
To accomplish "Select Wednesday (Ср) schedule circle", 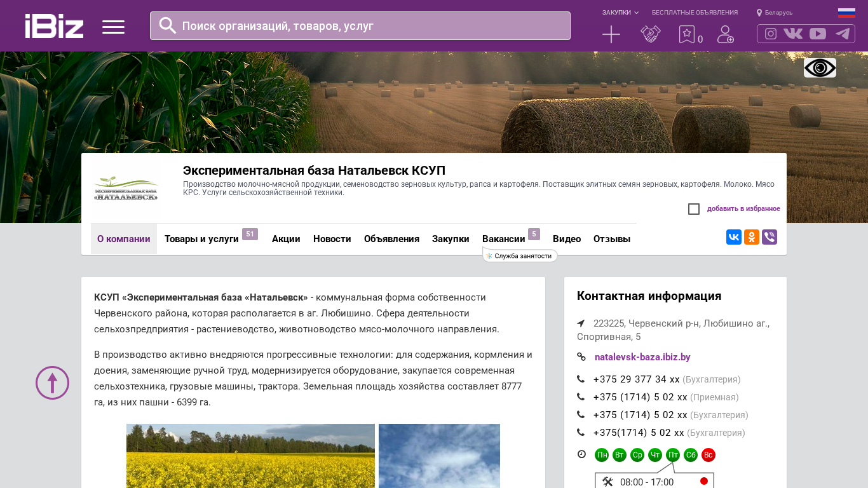I will (x=637, y=455).
